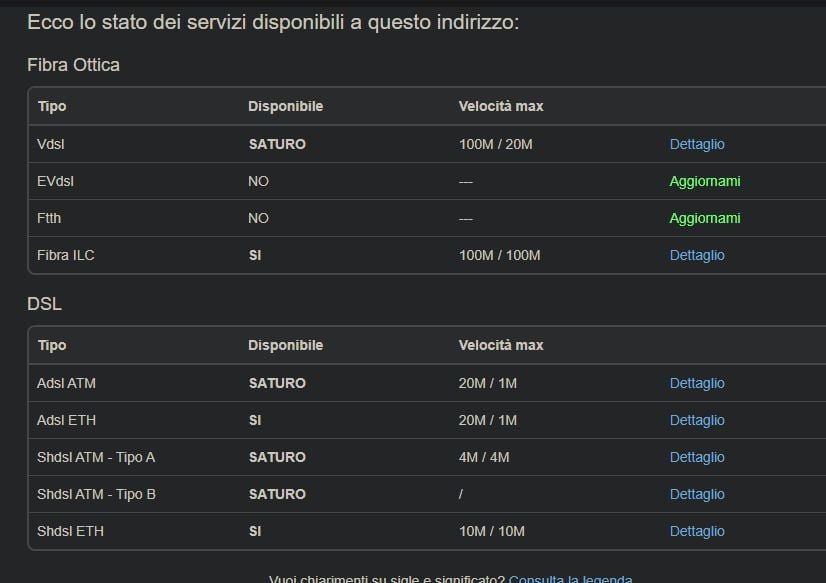This screenshot has height=583, width=826.
Task: Click SI status in Fibra ILC row
Action: coord(255,255)
